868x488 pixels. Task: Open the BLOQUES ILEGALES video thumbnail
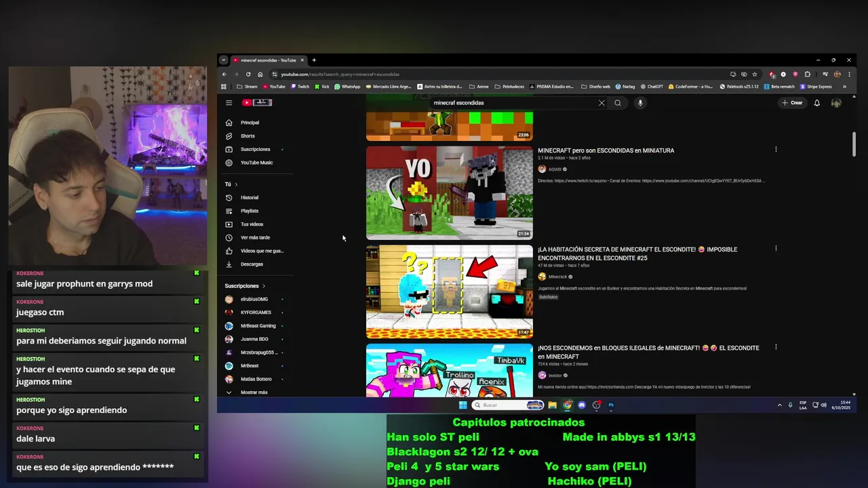click(x=450, y=370)
